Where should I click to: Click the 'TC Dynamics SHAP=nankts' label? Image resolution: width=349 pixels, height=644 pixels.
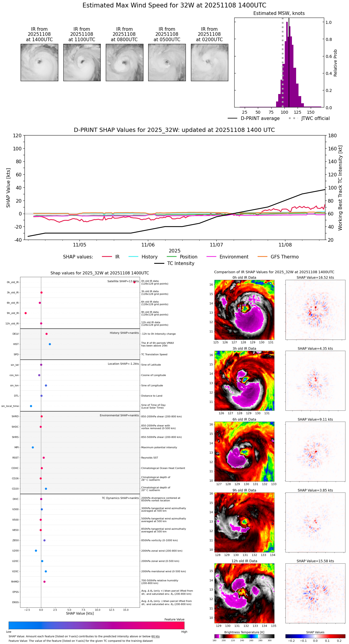point(120,498)
